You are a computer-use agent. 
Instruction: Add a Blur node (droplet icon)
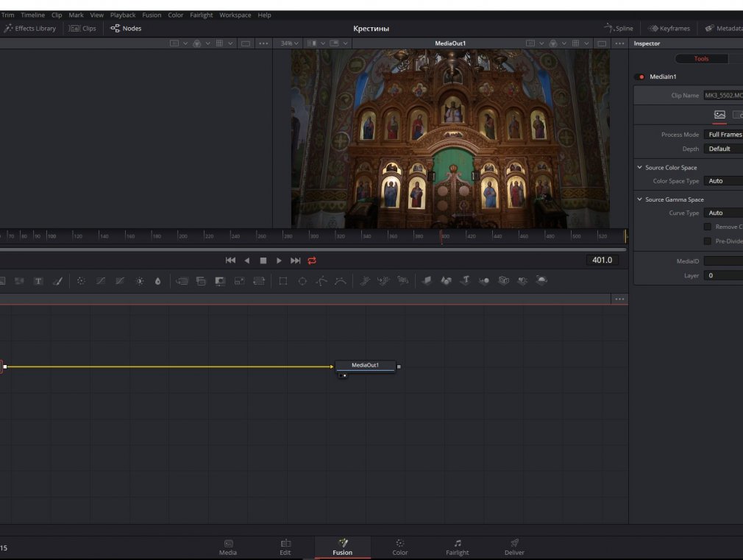coord(157,281)
